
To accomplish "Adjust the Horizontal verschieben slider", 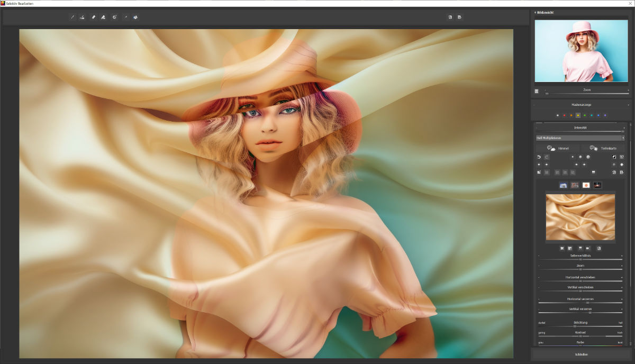I will click(x=580, y=281).
